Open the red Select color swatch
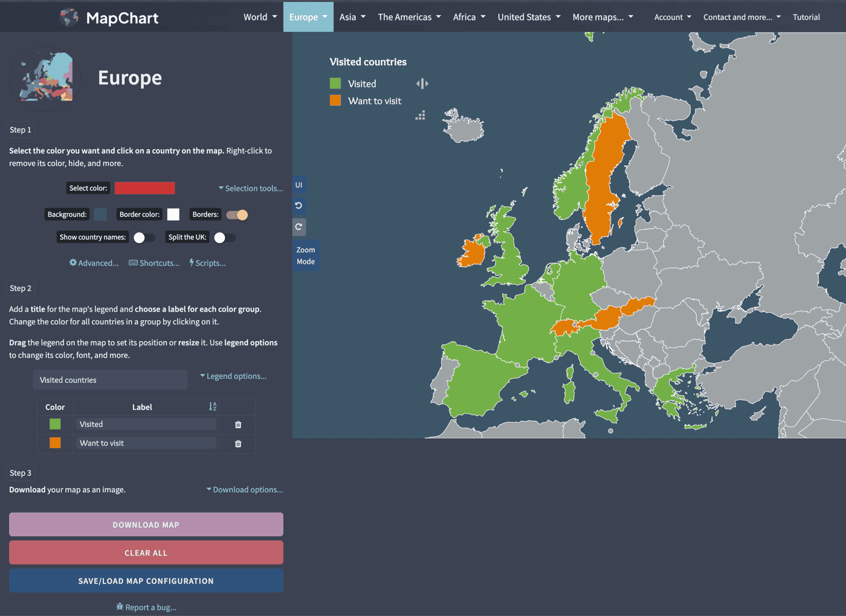Viewport: 846px width, 616px height. [x=145, y=188]
